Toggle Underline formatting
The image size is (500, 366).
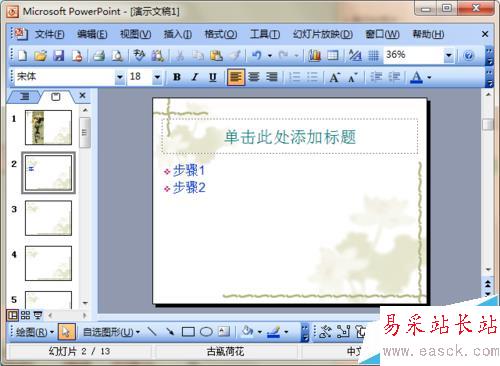click(x=213, y=77)
